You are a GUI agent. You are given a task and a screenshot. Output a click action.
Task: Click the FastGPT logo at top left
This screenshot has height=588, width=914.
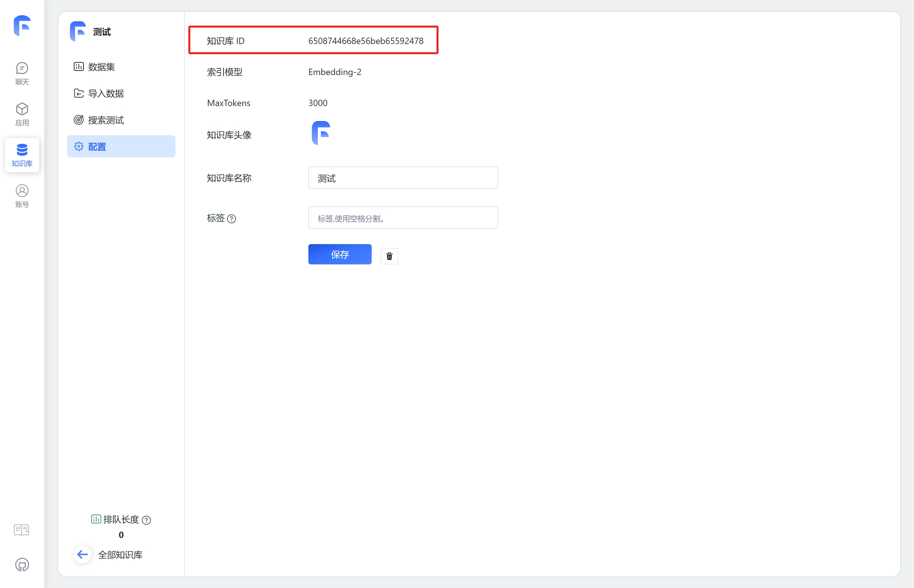tap(22, 26)
